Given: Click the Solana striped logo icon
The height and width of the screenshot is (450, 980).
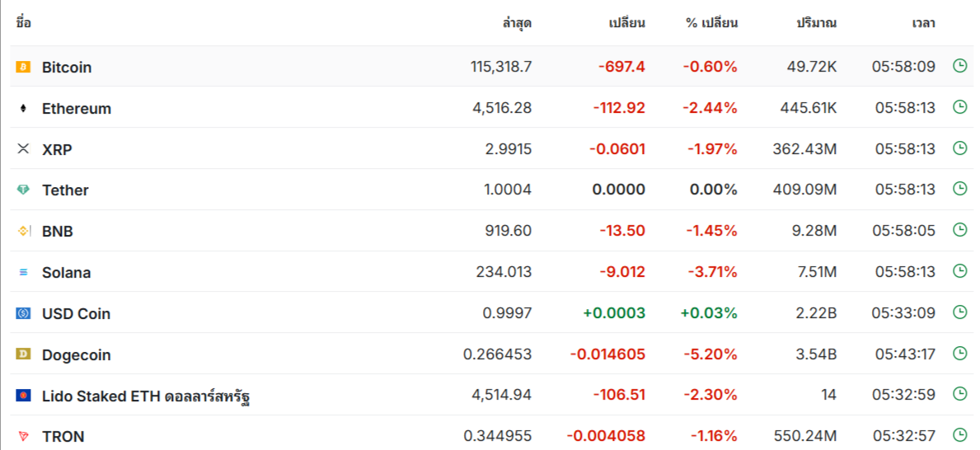Looking at the screenshot, I should pyautogui.click(x=23, y=273).
